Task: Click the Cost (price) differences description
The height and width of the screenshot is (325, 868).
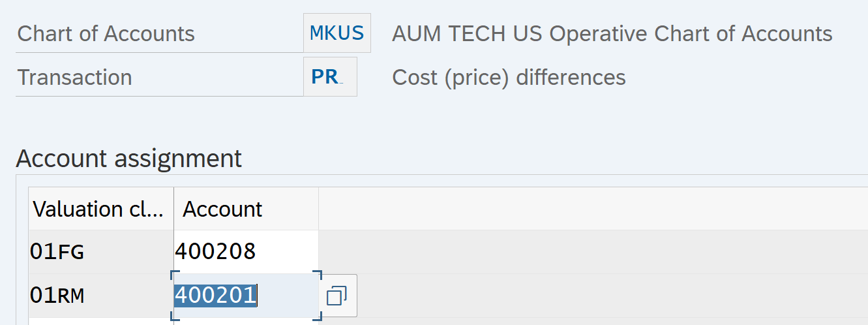Action: tap(509, 77)
